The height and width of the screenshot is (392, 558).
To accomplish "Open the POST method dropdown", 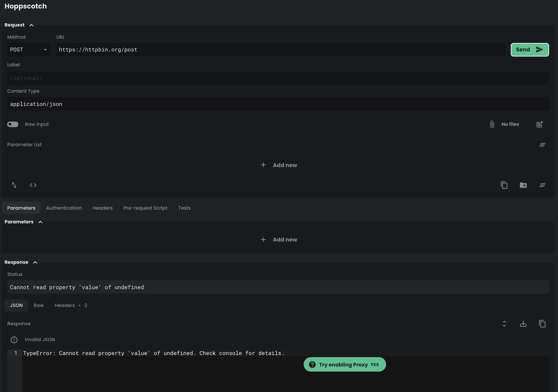I will pyautogui.click(x=29, y=50).
